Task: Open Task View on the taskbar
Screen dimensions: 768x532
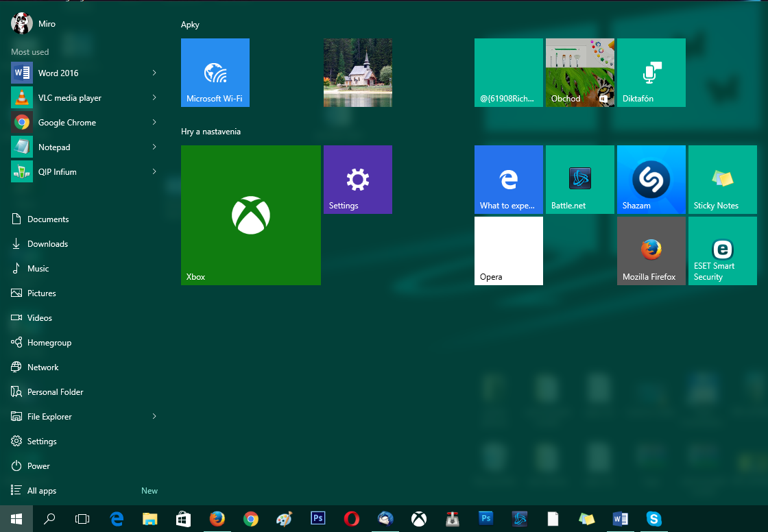Action: click(82, 518)
